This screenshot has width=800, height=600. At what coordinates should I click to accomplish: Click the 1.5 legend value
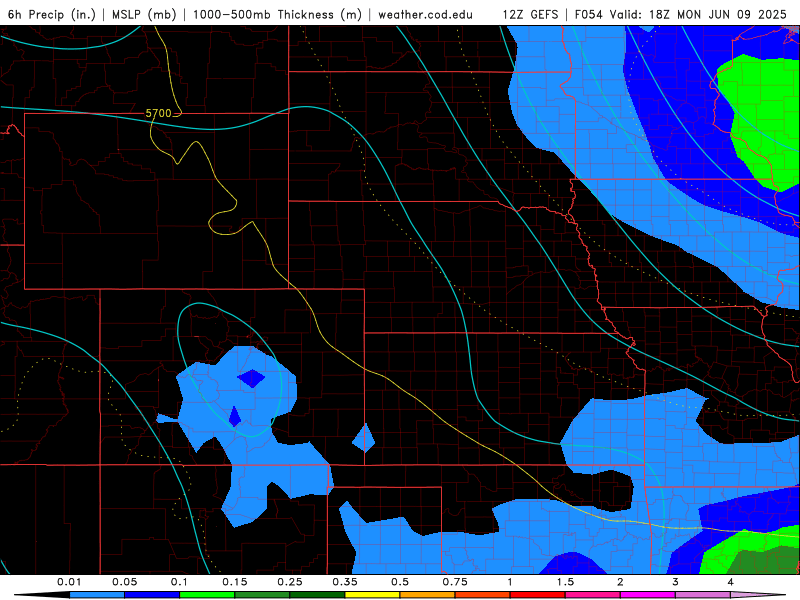pyautogui.click(x=565, y=582)
